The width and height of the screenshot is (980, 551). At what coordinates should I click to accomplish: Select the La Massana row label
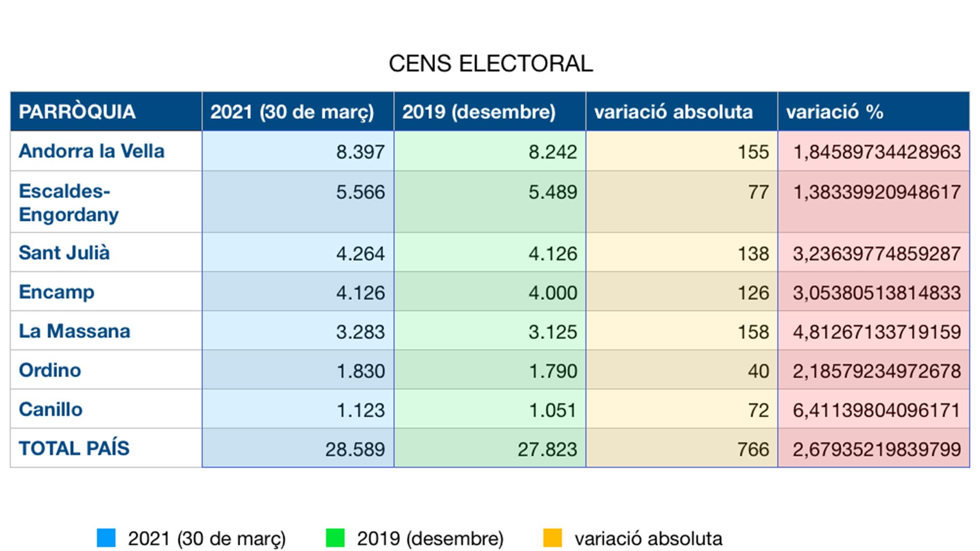(x=75, y=331)
